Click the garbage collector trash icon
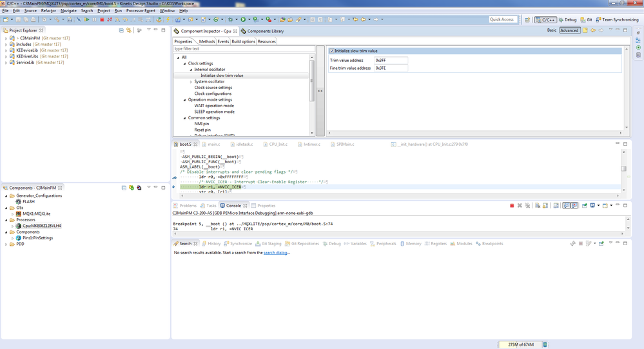The image size is (644, 349). [545, 344]
